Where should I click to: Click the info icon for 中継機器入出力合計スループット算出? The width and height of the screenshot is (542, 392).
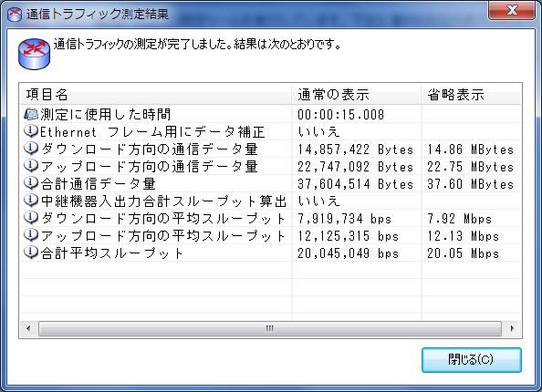coord(31,201)
